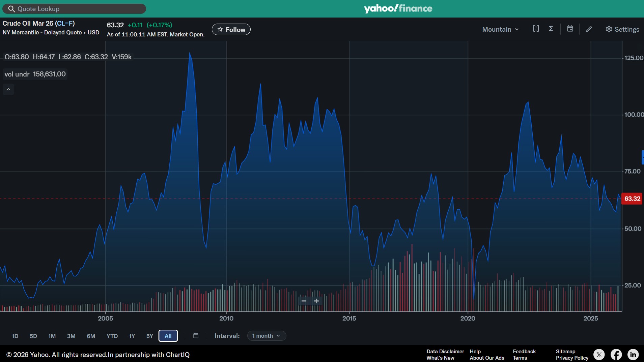This screenshot has width=644, height=362.
Task: Open the X (Twitter) social icon
Action: [x=599, y=355]
